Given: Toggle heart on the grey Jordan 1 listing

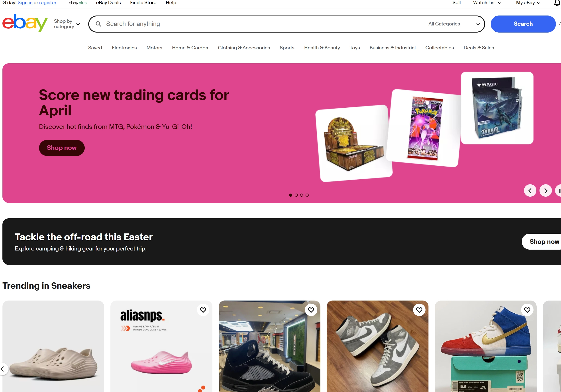Looking at the screenshot, I should (x=419, y=310).
